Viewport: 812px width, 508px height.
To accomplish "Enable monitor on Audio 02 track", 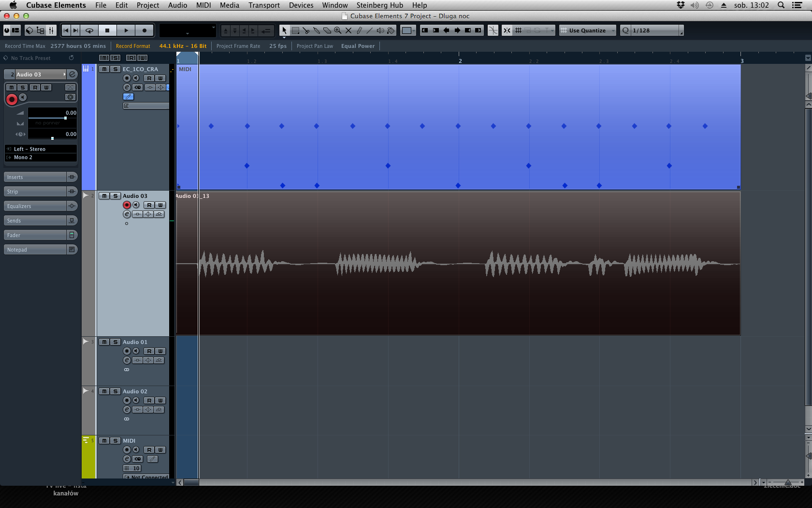I will pos(136,400).
